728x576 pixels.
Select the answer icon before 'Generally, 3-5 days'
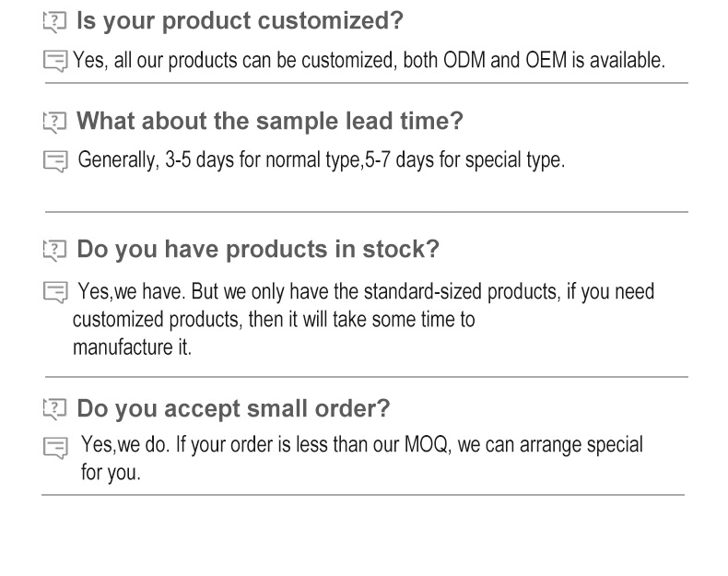click(55, 161)
